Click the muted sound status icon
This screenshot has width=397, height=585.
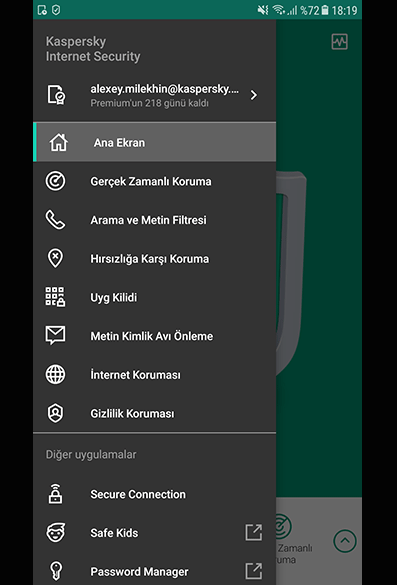(x=263, y=10)
